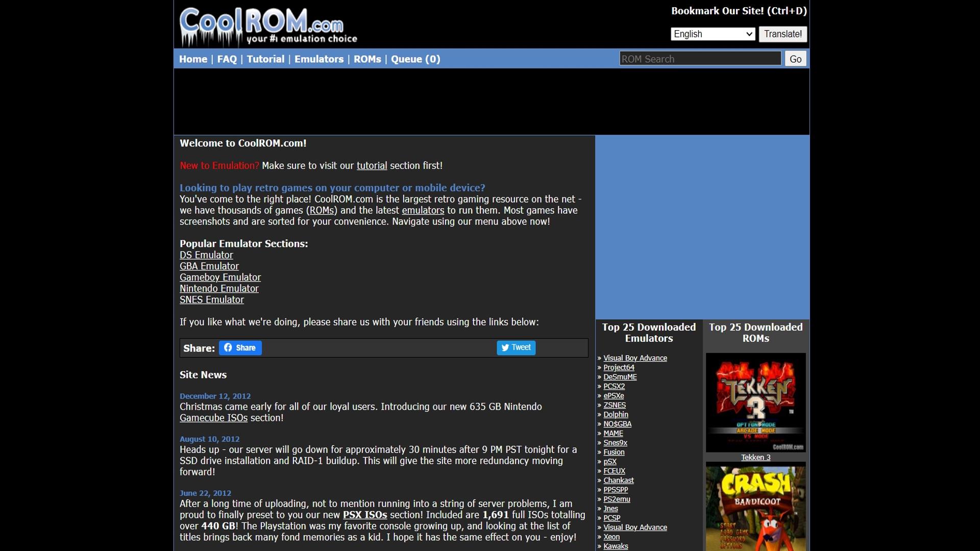Click the Top 25 Downloaded Emulators heading

tap(649, 333)
